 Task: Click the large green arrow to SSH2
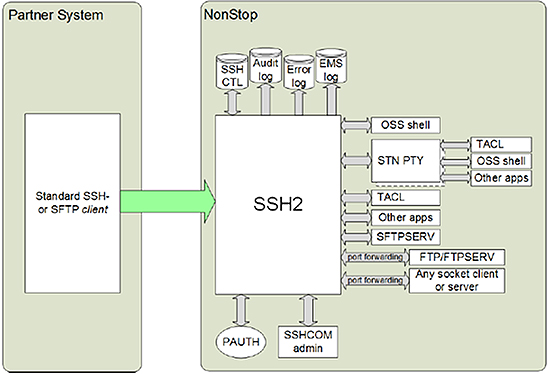point(168,201)
